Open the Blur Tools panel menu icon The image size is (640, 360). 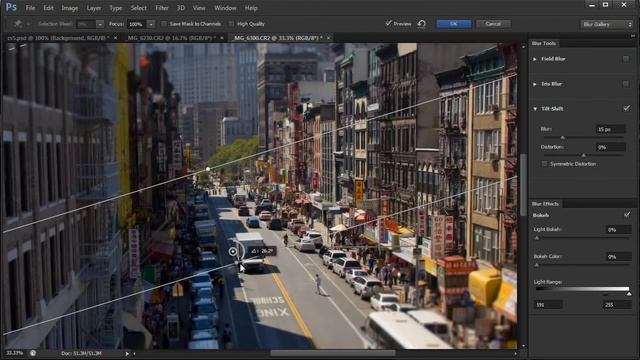click(x=632, y=36)
